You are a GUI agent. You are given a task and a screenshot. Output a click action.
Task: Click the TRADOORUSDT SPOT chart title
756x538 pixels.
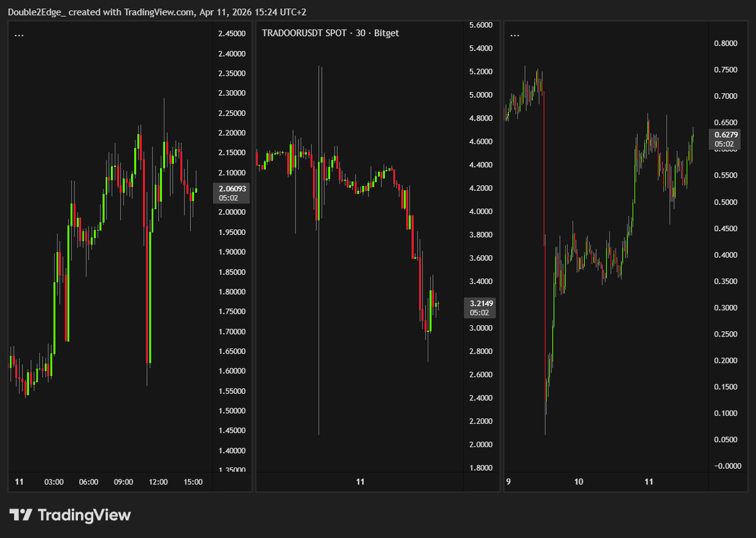pyautogui.click(x=330, y=33)
